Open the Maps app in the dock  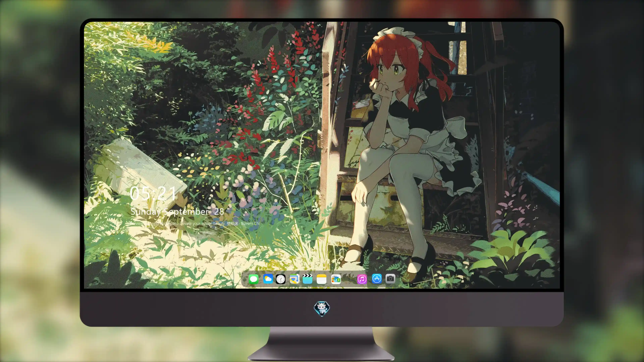point(294,279)
